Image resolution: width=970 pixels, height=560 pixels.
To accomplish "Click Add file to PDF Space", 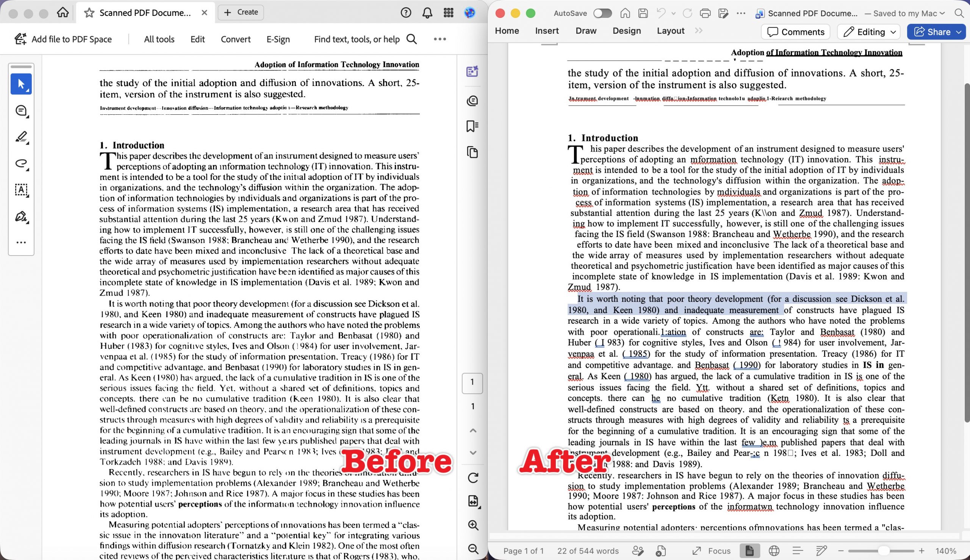I will click(x=63, y=39).
